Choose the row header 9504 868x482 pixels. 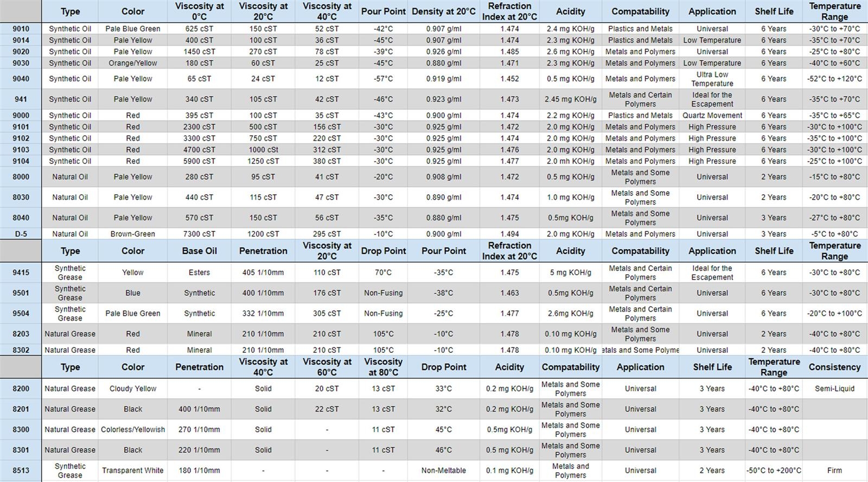coord(21,314)
